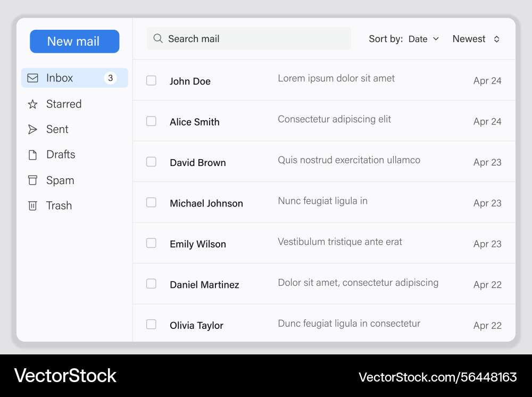The image size is (532, 397).
Task: Open the Inbox folder
Action: [74, 78]
